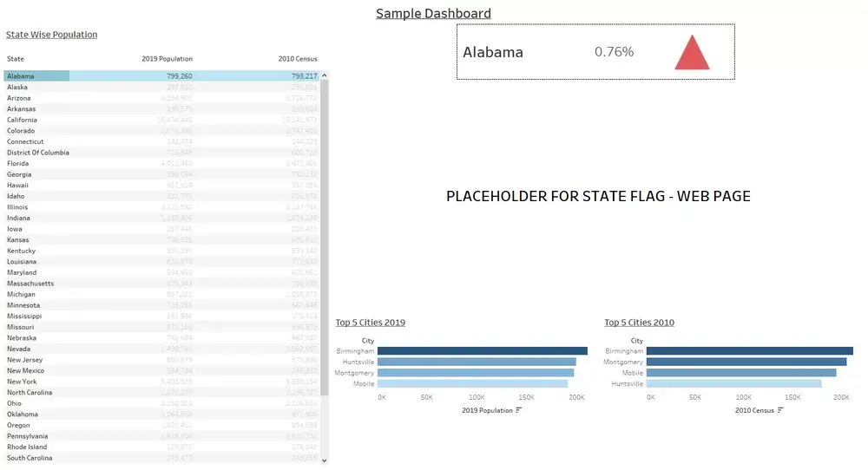Click the State Wise Population title
Image resolution: width=868 pixels, height=470 pixels.
click(51, 35)
